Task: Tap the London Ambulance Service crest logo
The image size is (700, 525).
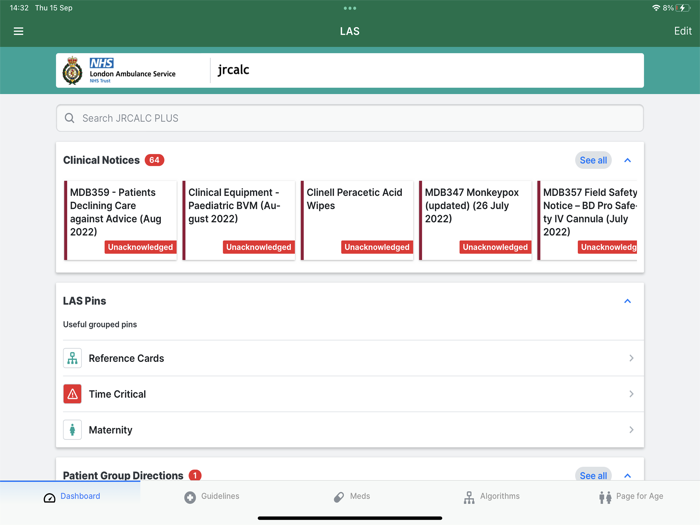Action: (72, 71)
